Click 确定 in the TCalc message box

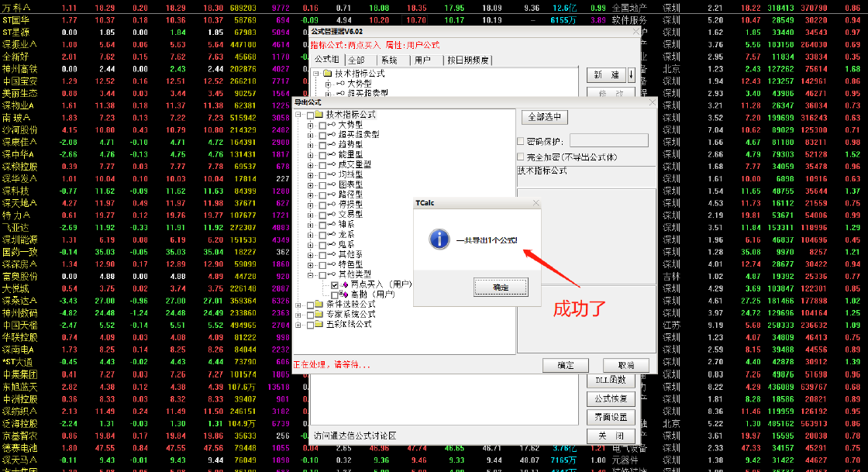coord(501,288)
